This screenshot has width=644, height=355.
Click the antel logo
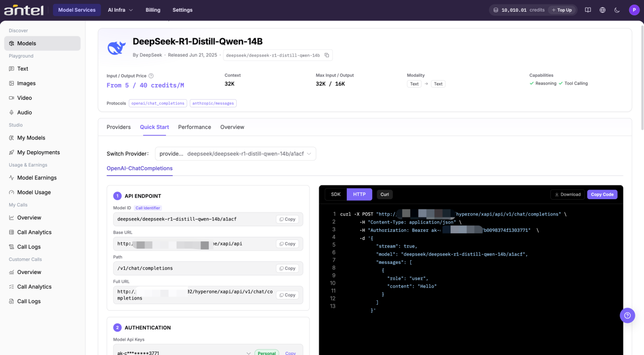(x=23, y=9)
